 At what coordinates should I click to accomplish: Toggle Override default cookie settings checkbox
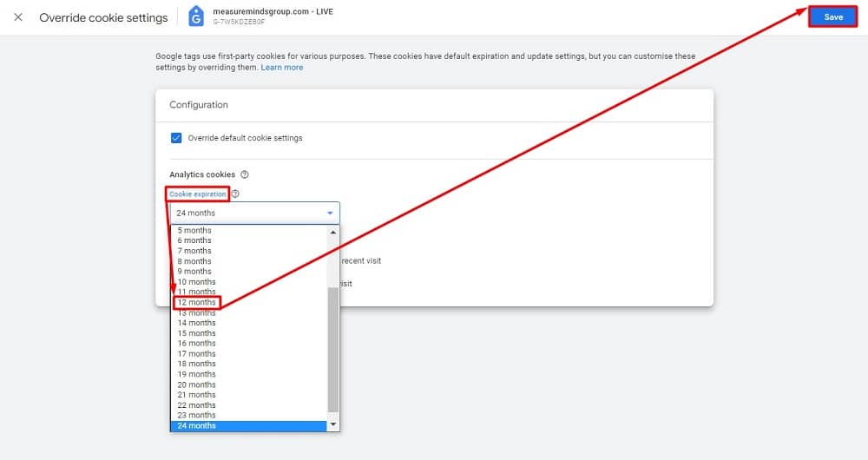tap(176, 138)
